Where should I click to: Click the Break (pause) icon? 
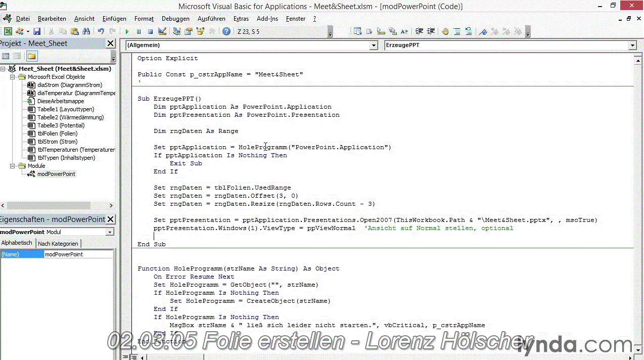139,31
